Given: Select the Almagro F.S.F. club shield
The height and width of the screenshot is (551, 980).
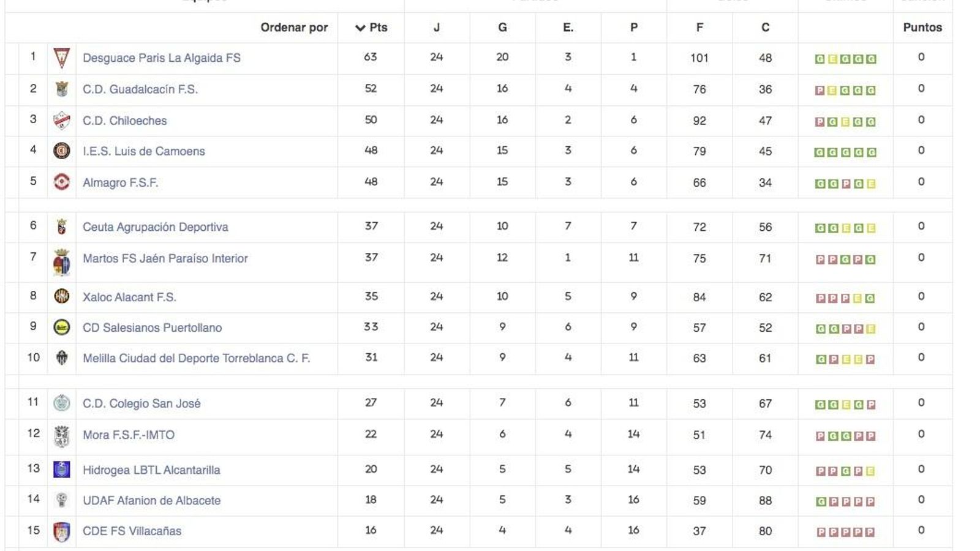Looking at the screenshot, I should click(61, 182).
